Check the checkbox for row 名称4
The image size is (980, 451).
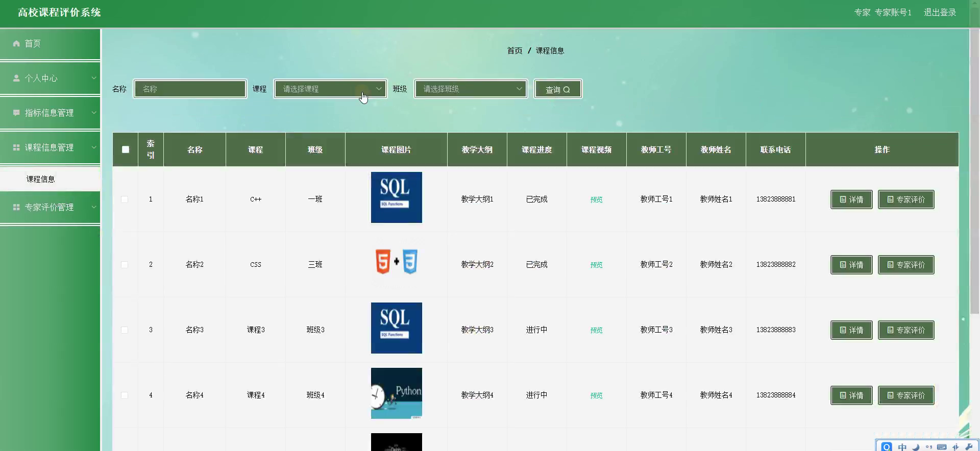125,395
